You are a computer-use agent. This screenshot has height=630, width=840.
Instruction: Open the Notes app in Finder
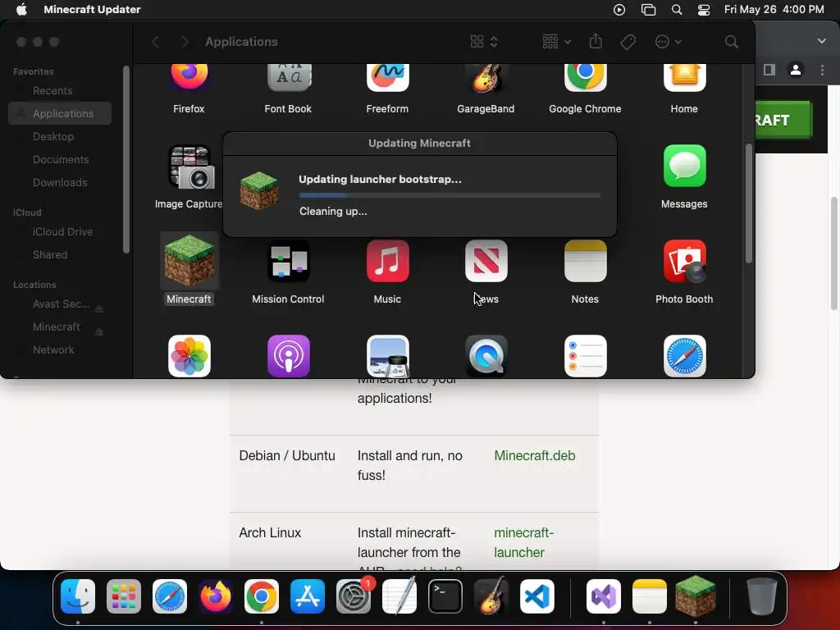[x=585, y=261]
